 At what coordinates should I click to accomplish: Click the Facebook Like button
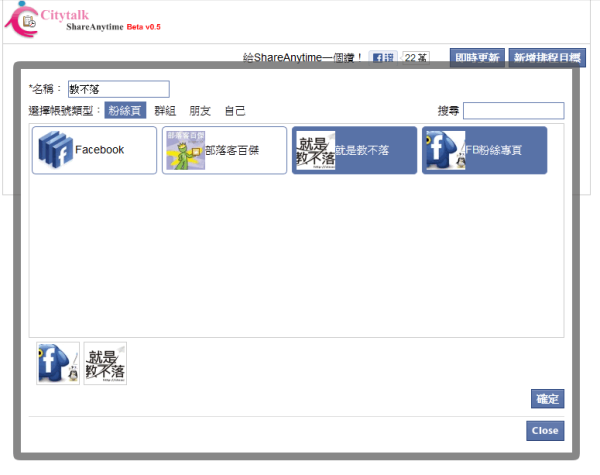point(383,58)
